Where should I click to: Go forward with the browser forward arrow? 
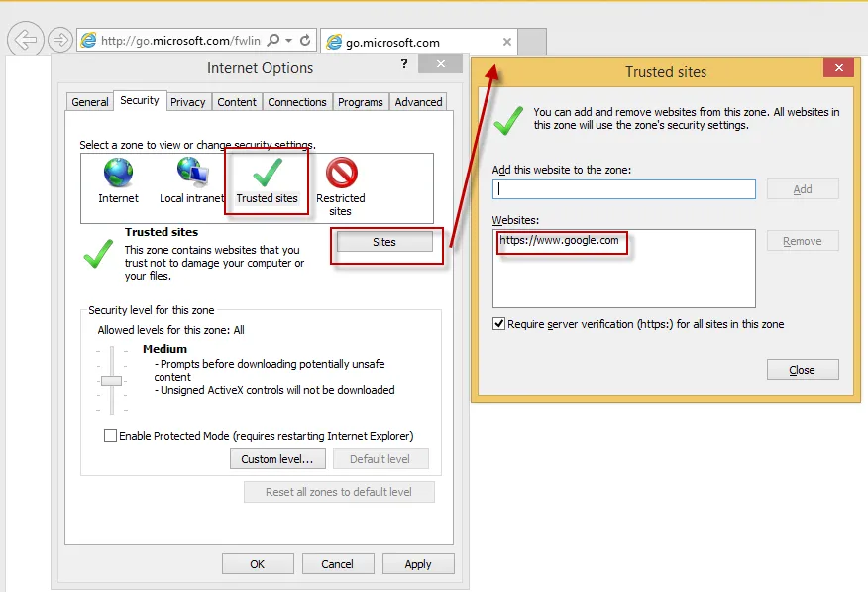pos(60,40)
